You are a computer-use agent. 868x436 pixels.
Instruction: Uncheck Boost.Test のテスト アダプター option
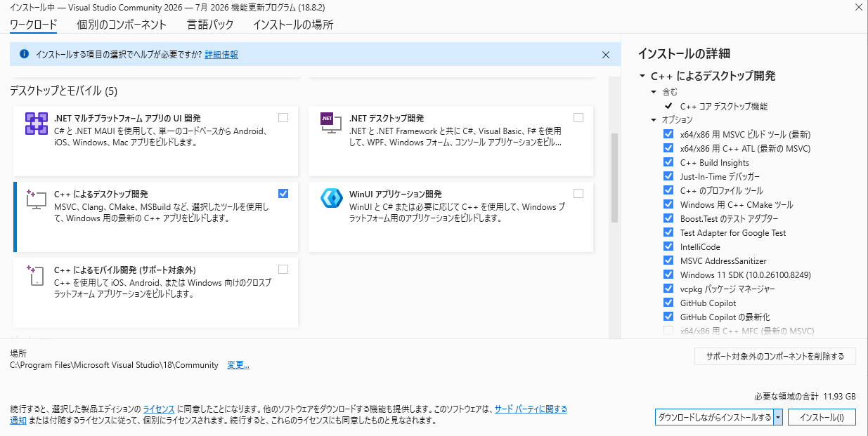(x=668, y=218)
